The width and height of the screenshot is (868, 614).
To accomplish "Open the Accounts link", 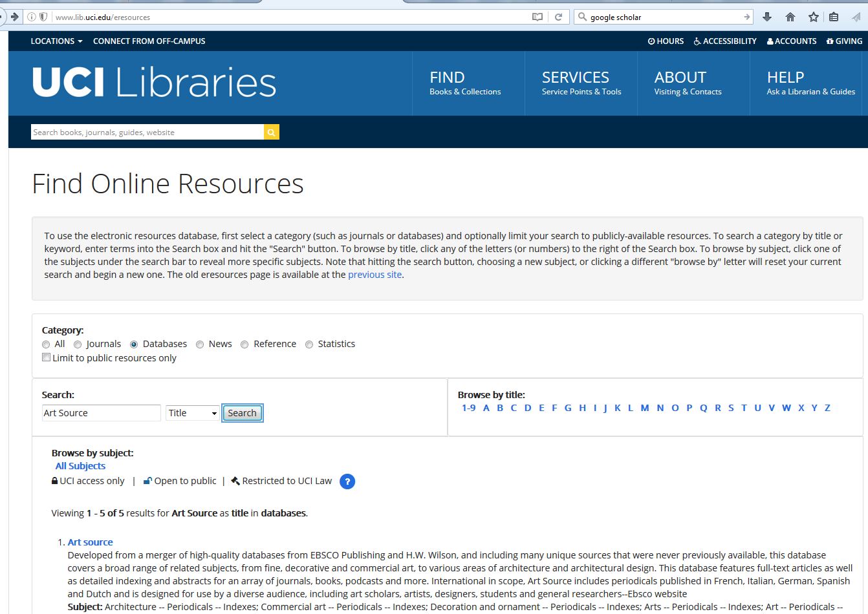I will pyautogui.click(x=792, y=41).
